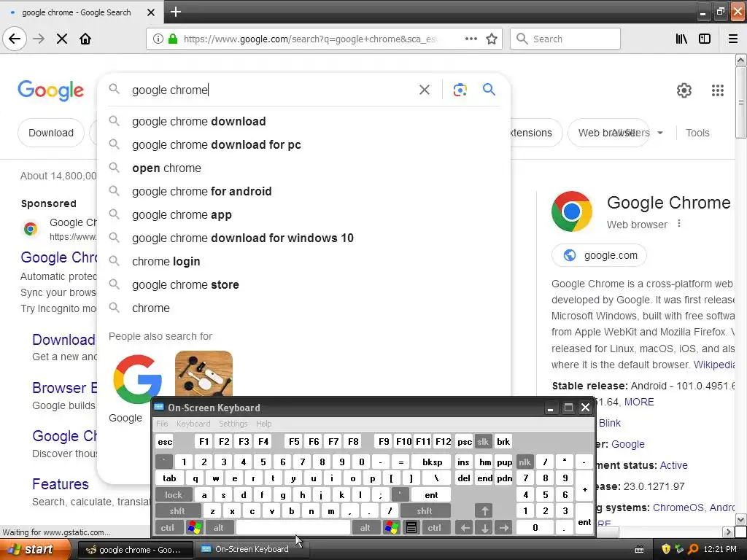Click the context menu key on keyboard
The width and height of the screenshot is (747, 560).
coord(411,528)
